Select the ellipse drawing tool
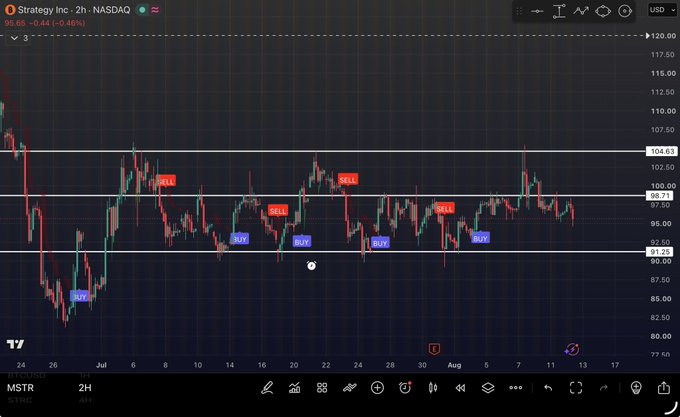The width and height of the screenshot is (680, 417). click(603, 11)
